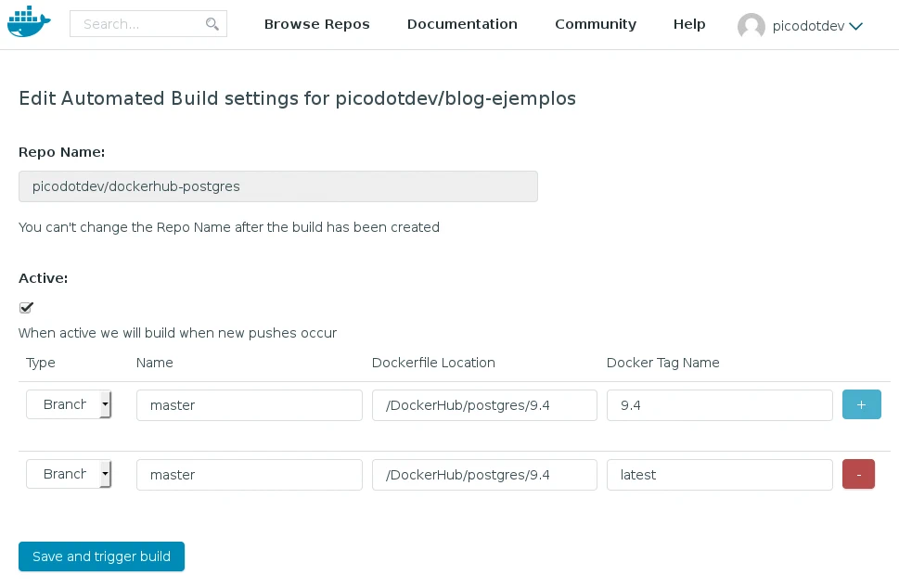Go to the Documentation page
This screenshot has height=588, width=899.
[x=462, y=24]
